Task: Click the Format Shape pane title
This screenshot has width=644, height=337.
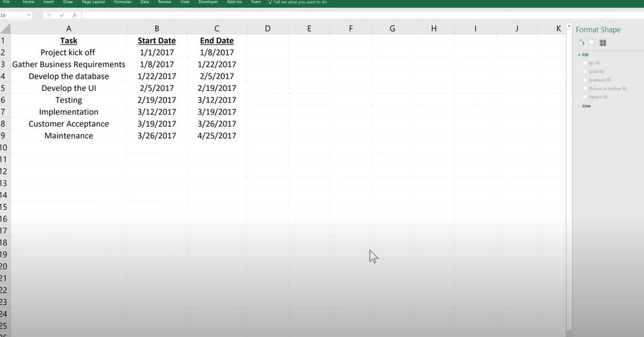Action: (x=598, y=30)
